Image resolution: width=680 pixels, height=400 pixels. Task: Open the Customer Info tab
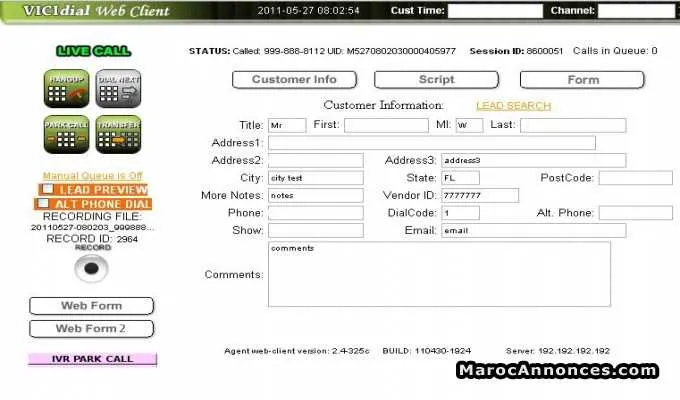294,80
